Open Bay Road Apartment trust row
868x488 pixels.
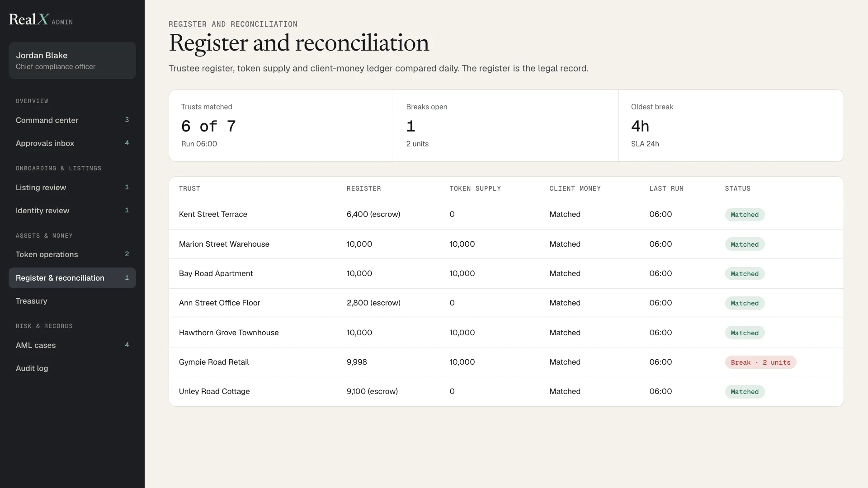[506, 273]
